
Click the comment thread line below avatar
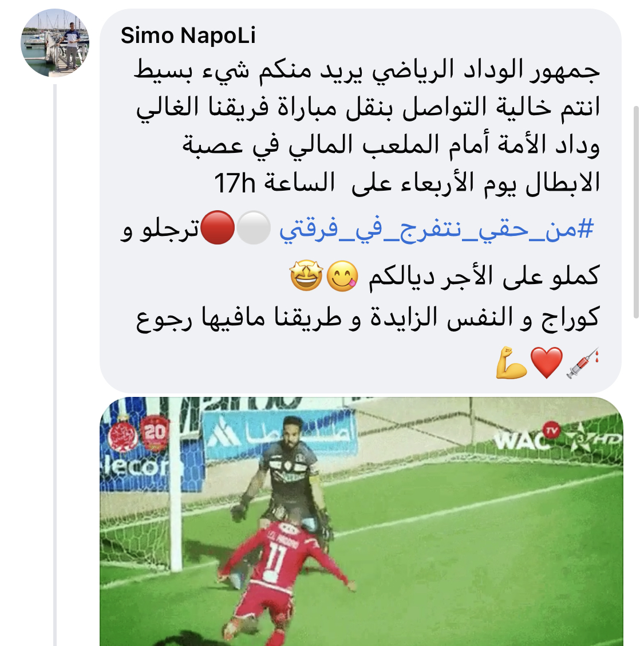[55, 365]
